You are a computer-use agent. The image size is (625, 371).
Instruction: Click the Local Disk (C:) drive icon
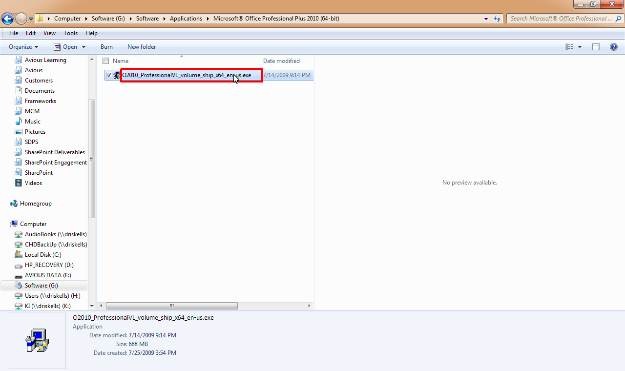click(18, 254)
